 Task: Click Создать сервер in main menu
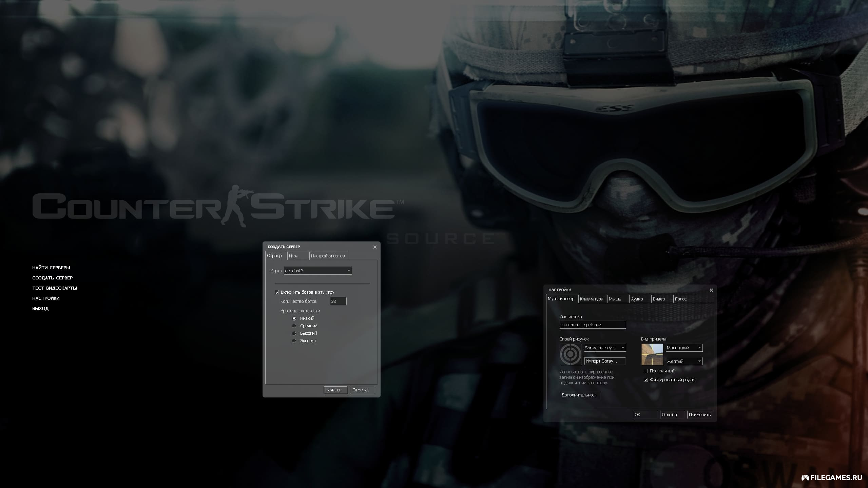tap(53, 278)
